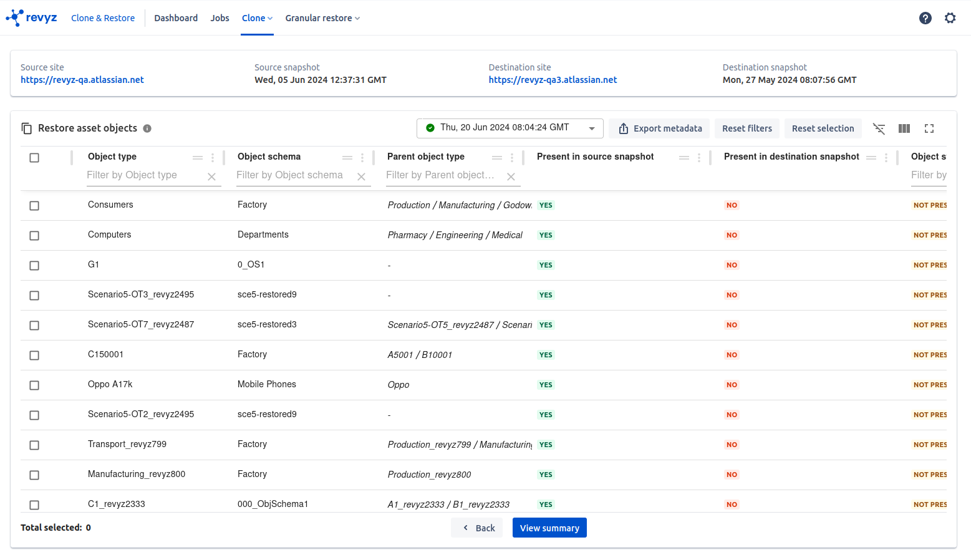Check the C150001 row checkbox
971x560 pixels.
click(x=34, y=355)
